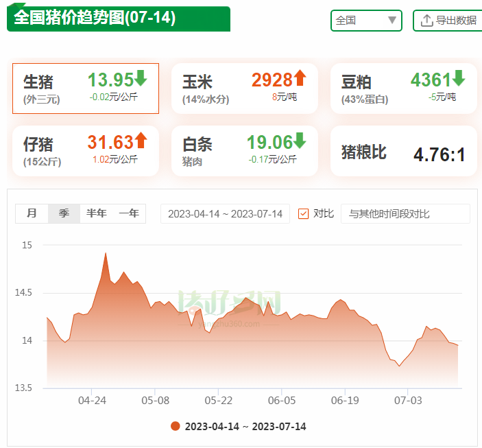The image size is (482, 448).
Task: Switch to the 月 time range tab
Action: (32, 213)
